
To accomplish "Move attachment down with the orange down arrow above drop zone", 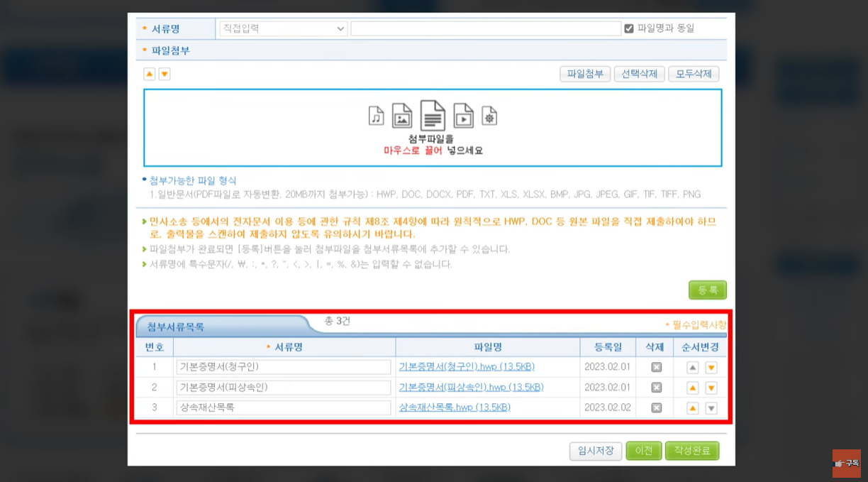I will [x=165, y=74].
